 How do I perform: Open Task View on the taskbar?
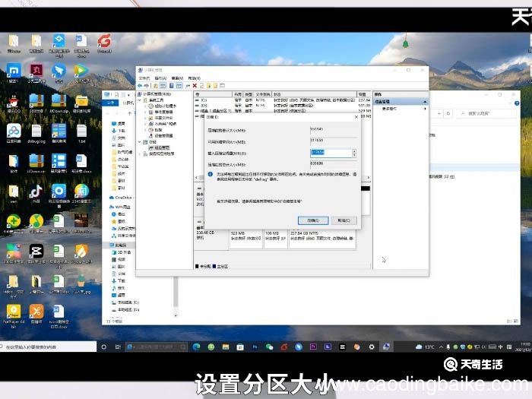point(118,347)
